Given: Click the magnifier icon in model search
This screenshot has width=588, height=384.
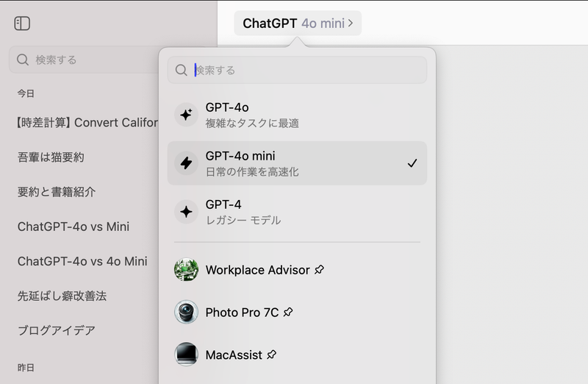Looking at the screenshot, I should pos(181,70).
